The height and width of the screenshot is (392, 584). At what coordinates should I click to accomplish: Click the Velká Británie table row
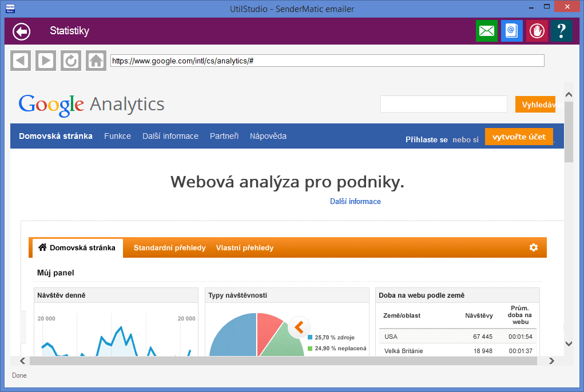pos(458,351)
